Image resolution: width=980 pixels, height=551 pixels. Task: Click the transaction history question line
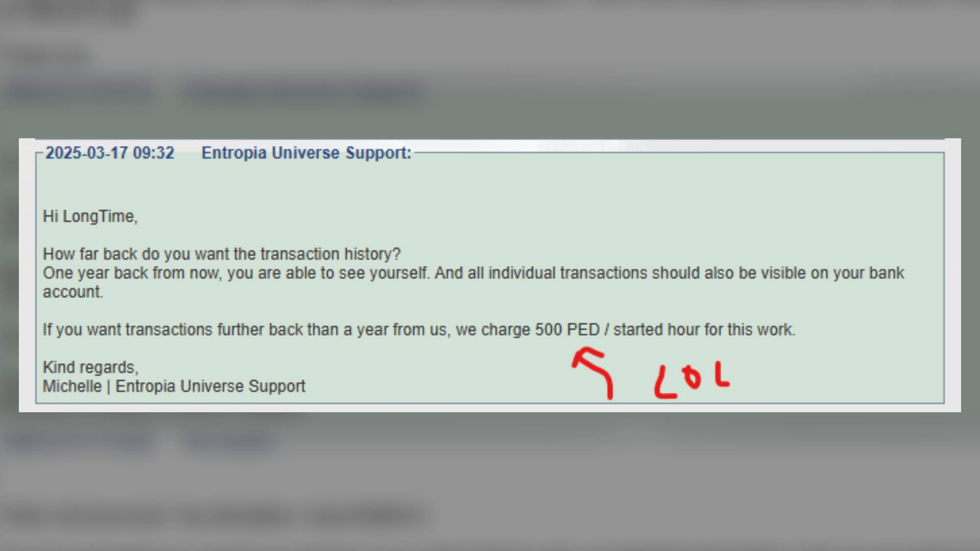coord(222,254)
